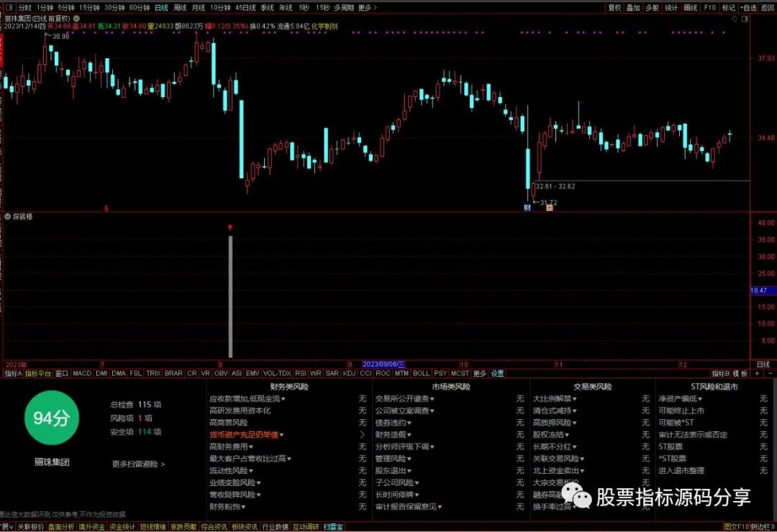This screenshot has width=777, height=532.
Task: Click the 财 marker icon below the candlesticks
Action: (x=527, y=208)
